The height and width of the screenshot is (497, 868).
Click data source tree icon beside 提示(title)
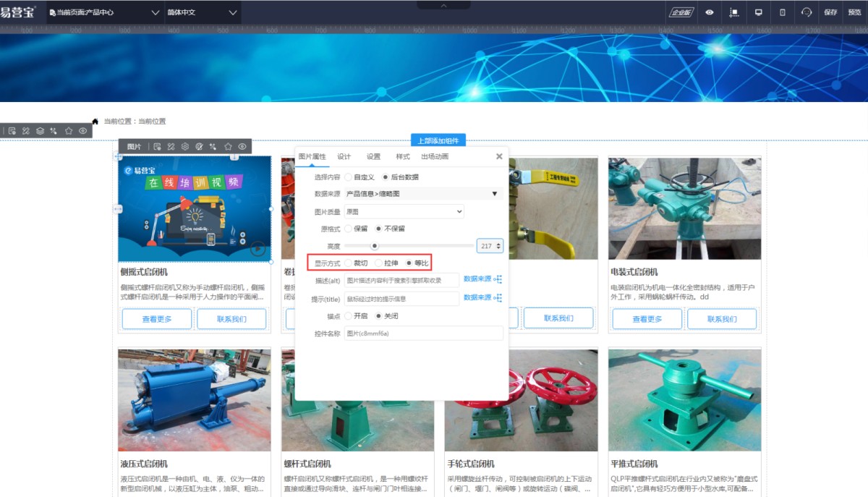[x=498, y=298]
